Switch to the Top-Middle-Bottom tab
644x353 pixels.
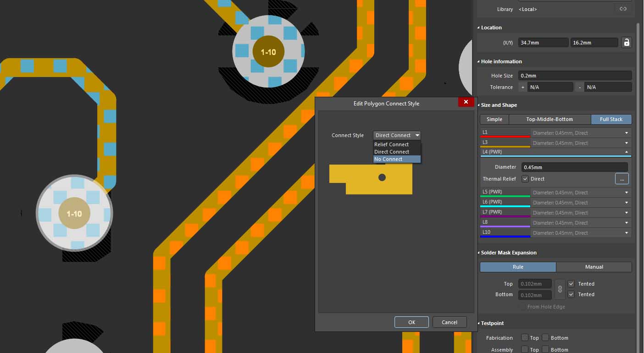[x=550, y=119]
